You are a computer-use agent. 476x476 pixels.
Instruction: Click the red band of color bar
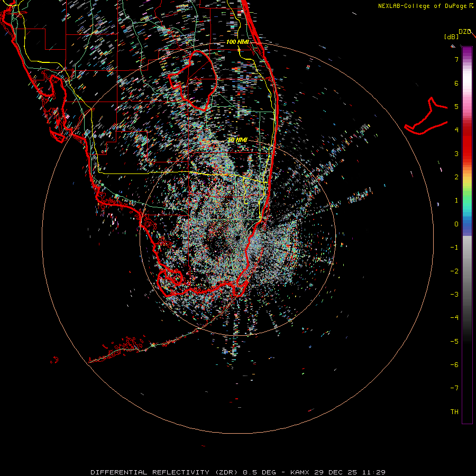point(467,143)
